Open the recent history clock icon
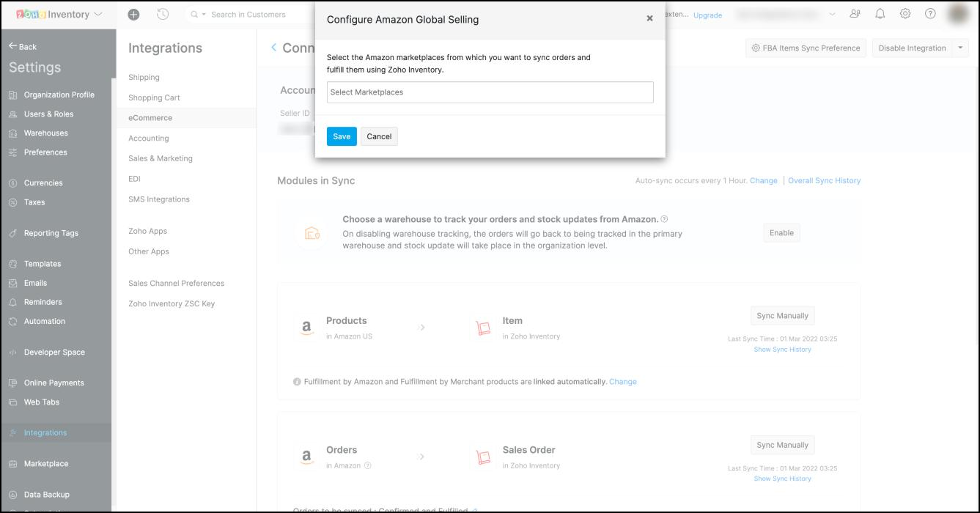The image size is (980, 513). coord(163,14)
